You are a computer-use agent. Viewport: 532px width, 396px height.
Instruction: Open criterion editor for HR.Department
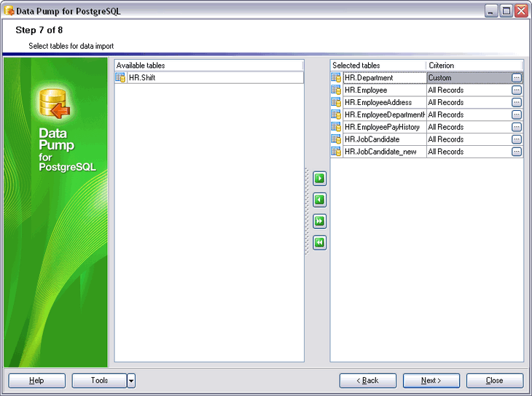(x=516, y=78)
